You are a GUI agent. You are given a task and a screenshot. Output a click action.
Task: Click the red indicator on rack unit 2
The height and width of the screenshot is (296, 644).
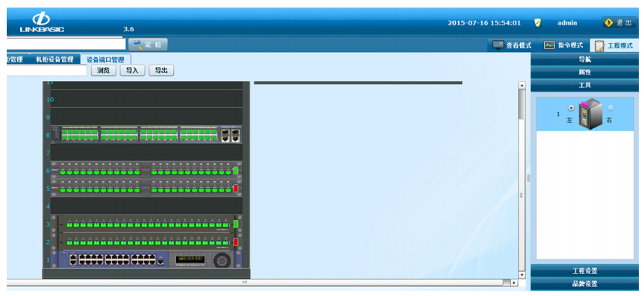coord(236,242)
